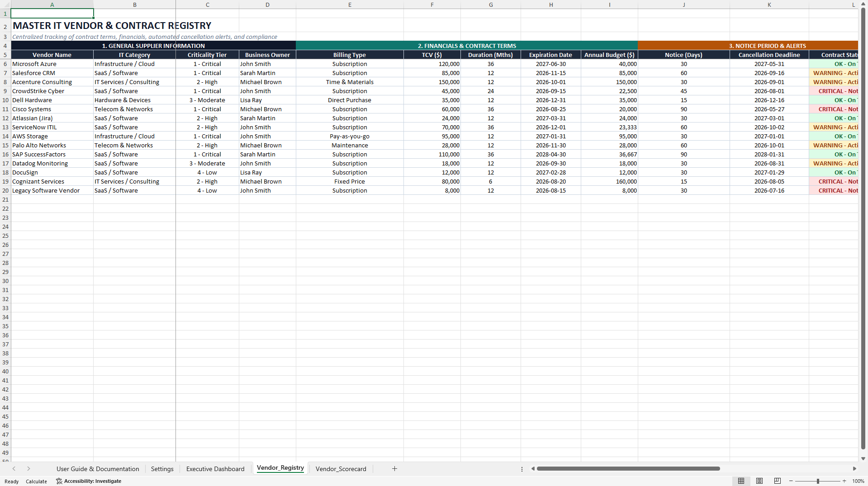Select the ServiceNow ITIL vendor cell
Image resolution: width=868 pixels, height=486 pixels.
52,127
